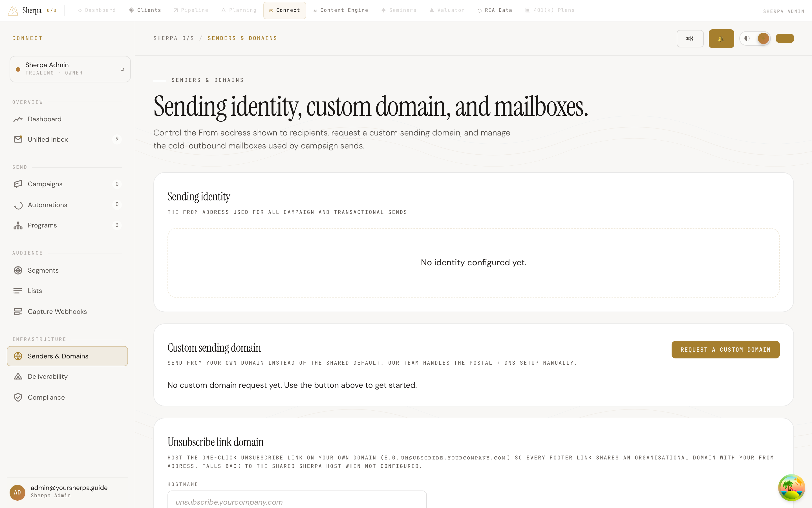This screenshot has width=812, height=508.
Task: Toggle the light mode sun knob
Action: pos(763,38)
